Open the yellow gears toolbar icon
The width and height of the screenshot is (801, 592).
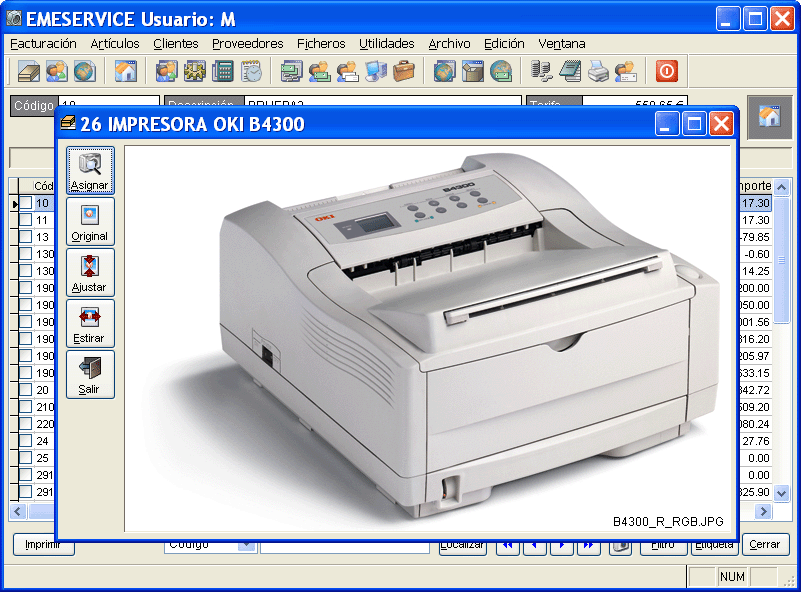pyautogui.click(x=195, y=71)
